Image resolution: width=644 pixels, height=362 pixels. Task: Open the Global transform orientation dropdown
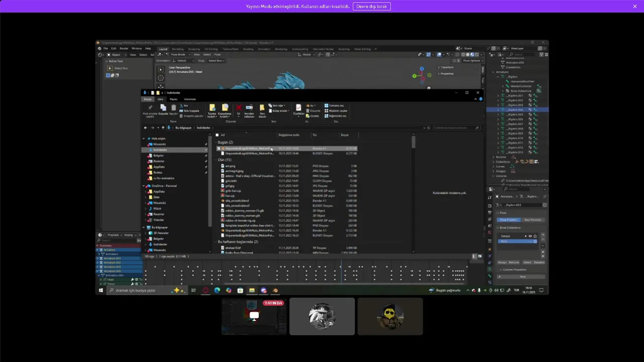(x=307, y=54)
